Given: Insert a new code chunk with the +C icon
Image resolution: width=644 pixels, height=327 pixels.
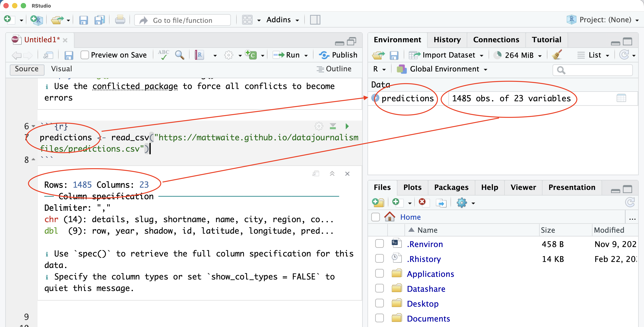Looking at the screenshot, I should coord(251,55).
